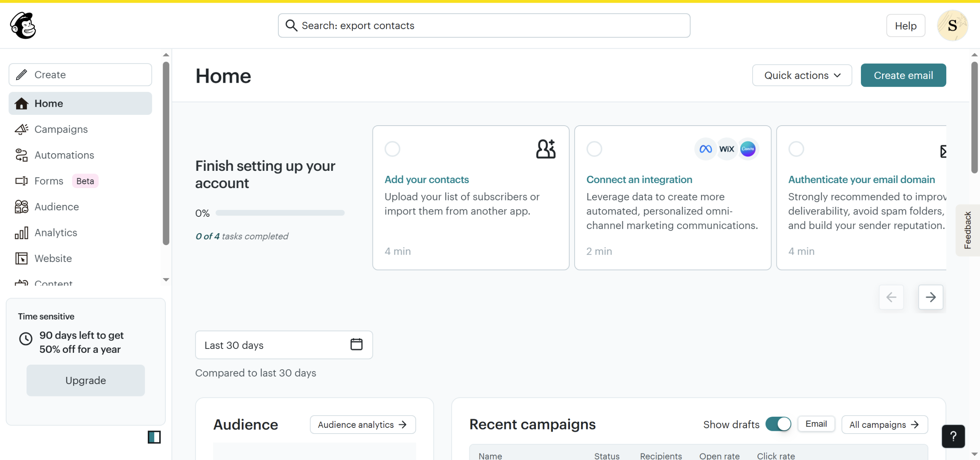Open the Last 30 days range selector
Image resolution: width=980 pixels, height=460 pixels.
click(283, 345)
